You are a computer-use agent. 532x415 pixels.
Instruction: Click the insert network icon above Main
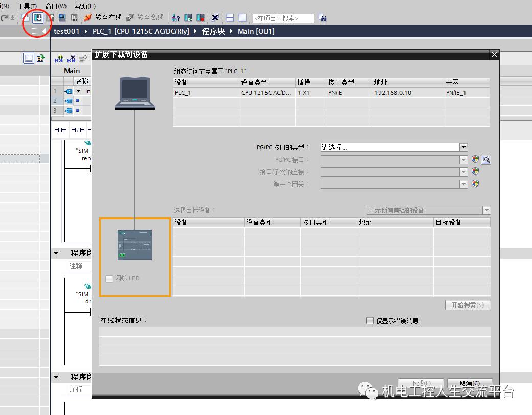[x=59, y=58]
